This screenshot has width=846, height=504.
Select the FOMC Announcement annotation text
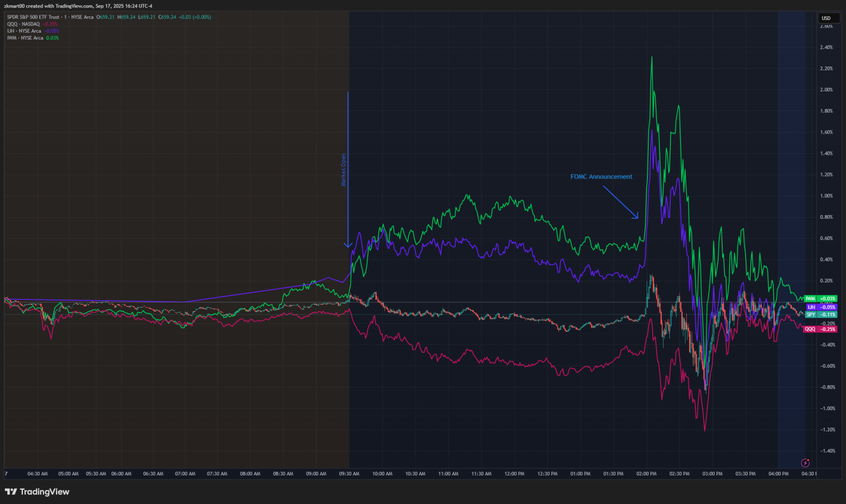coord(601,176)
